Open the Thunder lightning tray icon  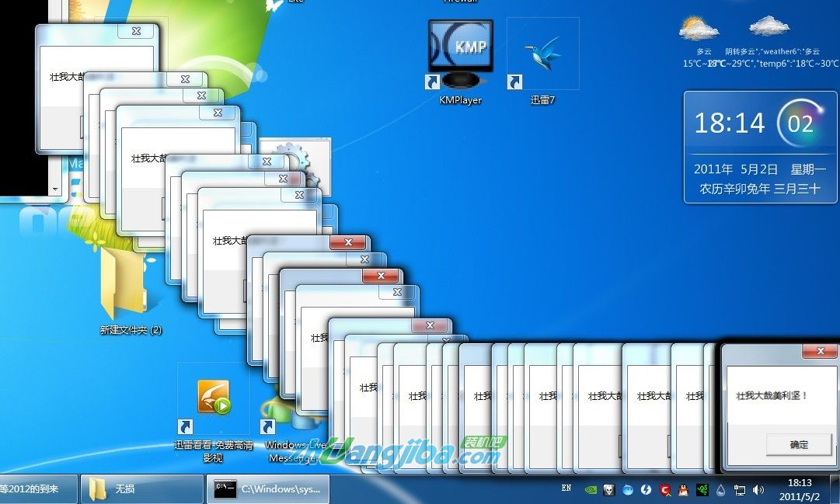pos(647,490)
